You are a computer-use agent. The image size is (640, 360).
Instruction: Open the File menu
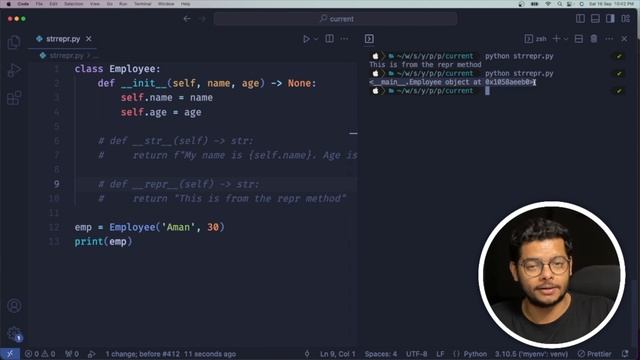[39, 4]
